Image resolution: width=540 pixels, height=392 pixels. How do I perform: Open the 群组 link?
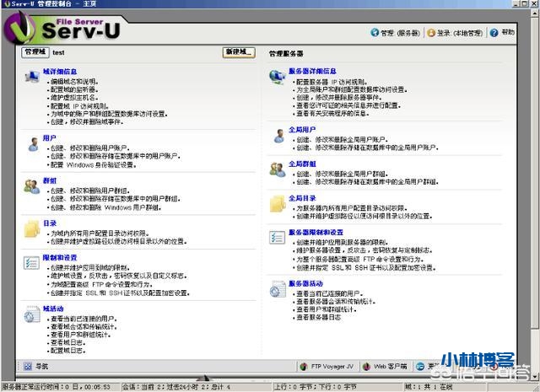coord(50,180)
